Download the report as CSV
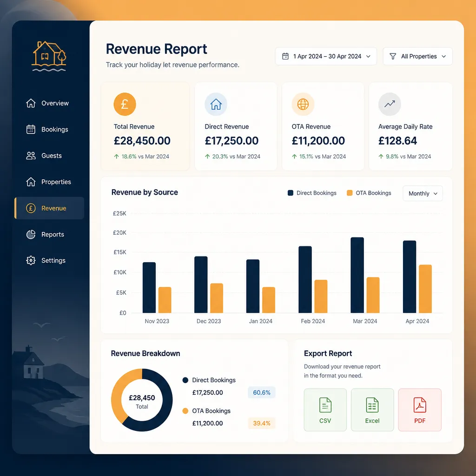The image size is (476, 476). tap(325, 410)
